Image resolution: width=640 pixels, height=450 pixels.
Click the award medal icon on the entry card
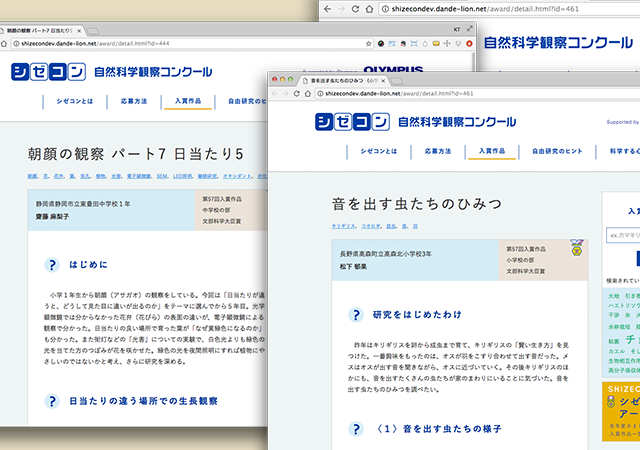(x=577, y=247)
